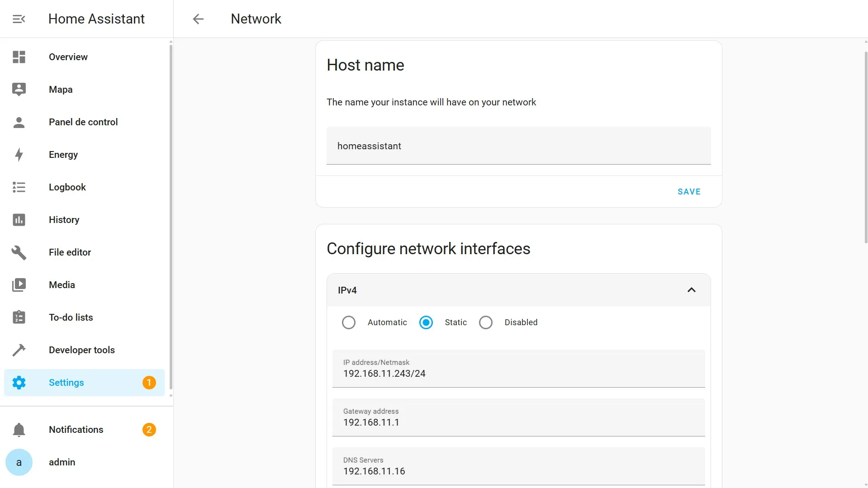Open To-do lists from sidebar
This screenshot has height=488, width=868.
(x=84, y=317)
